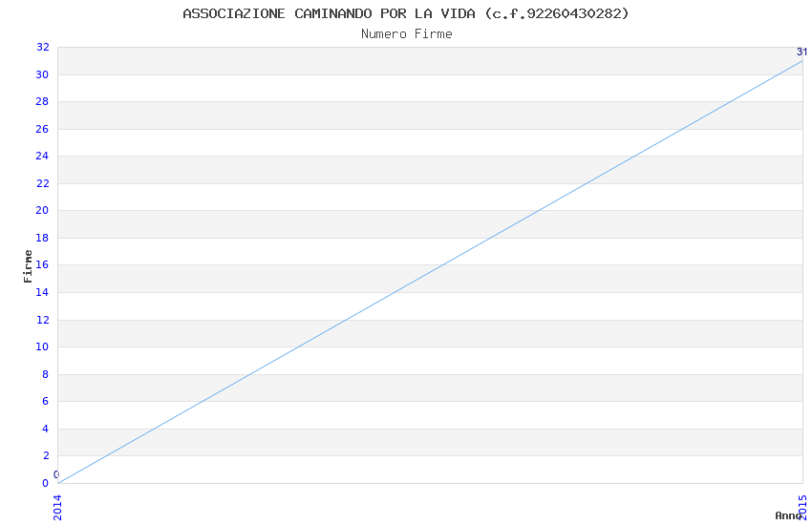Click the y-axis tick value 28

[x=42, y=101]
